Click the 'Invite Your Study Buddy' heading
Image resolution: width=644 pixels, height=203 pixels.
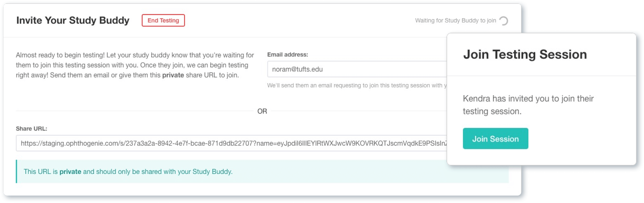coord(73,20)
